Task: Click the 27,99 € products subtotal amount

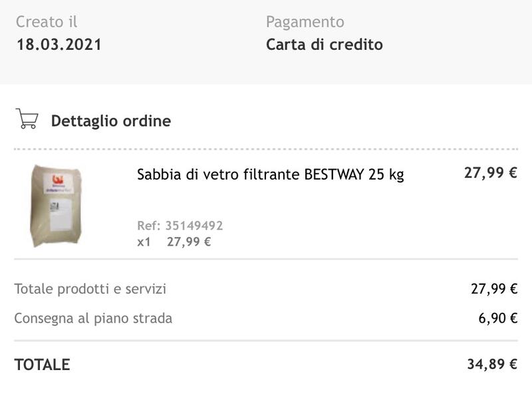Action: (494, 289)
